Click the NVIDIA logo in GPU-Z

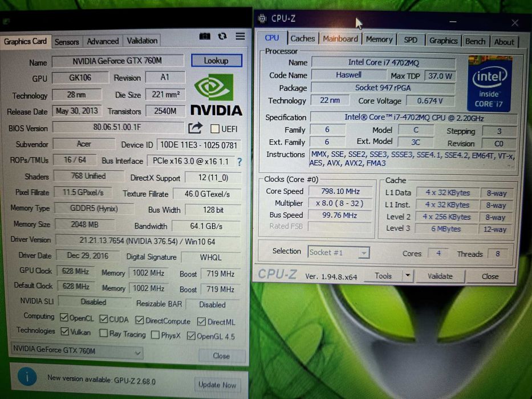[216, 95]
